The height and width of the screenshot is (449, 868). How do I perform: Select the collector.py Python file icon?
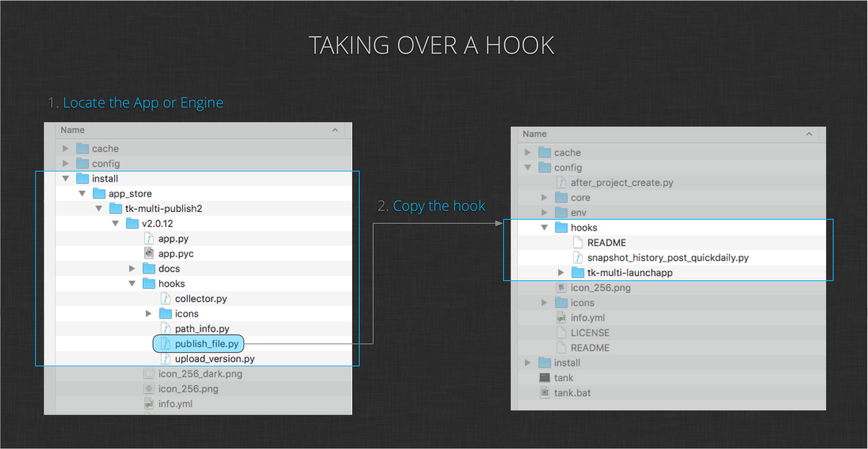[166, 299]
